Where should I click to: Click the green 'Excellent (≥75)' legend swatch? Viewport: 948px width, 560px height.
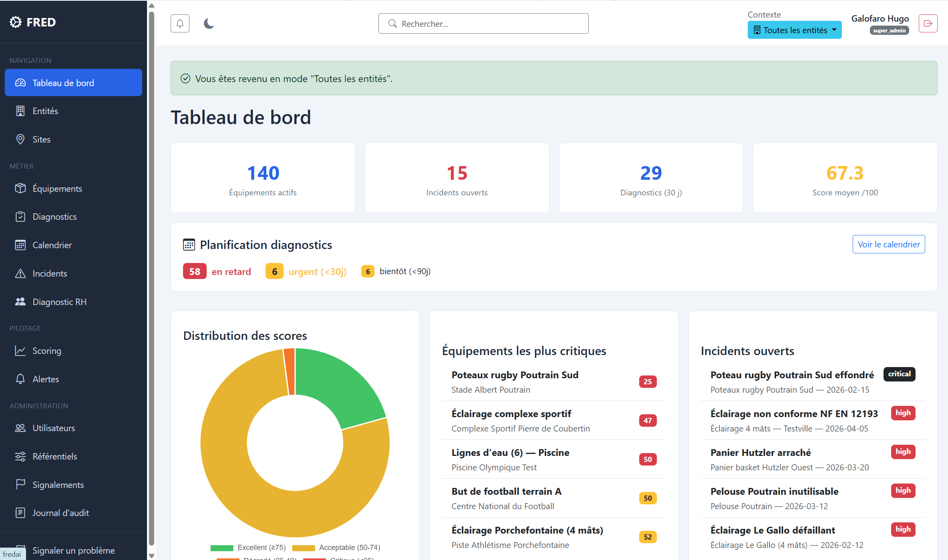[223, 547]
